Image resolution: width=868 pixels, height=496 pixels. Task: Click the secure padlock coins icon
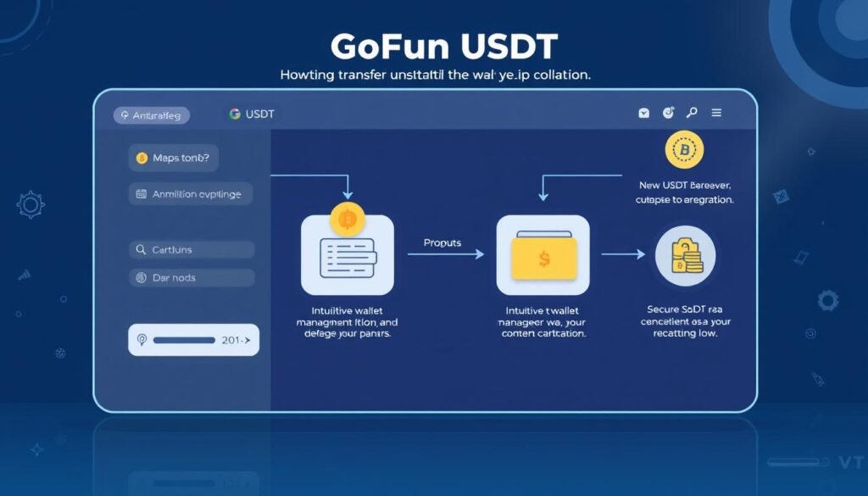coord(685,254)
